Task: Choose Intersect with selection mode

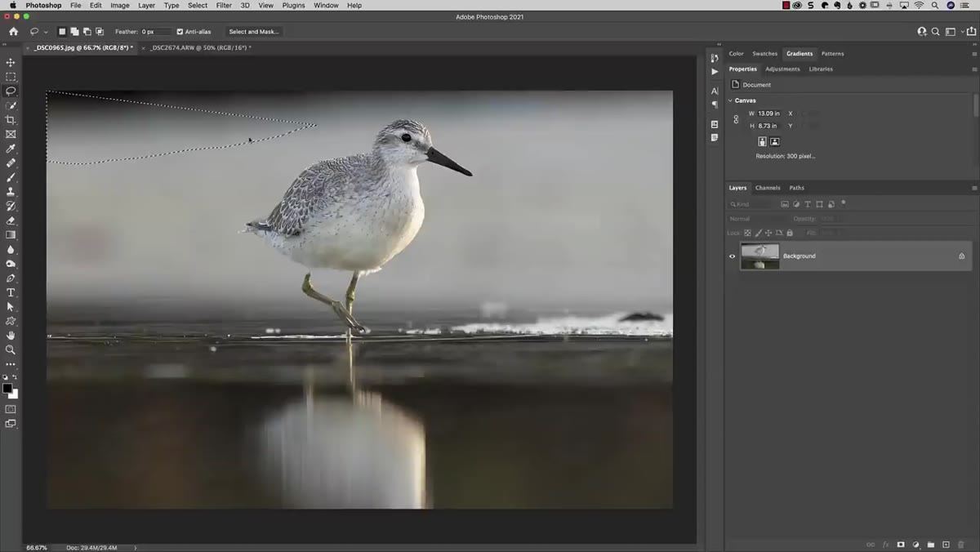Action: tap(100, 32)
